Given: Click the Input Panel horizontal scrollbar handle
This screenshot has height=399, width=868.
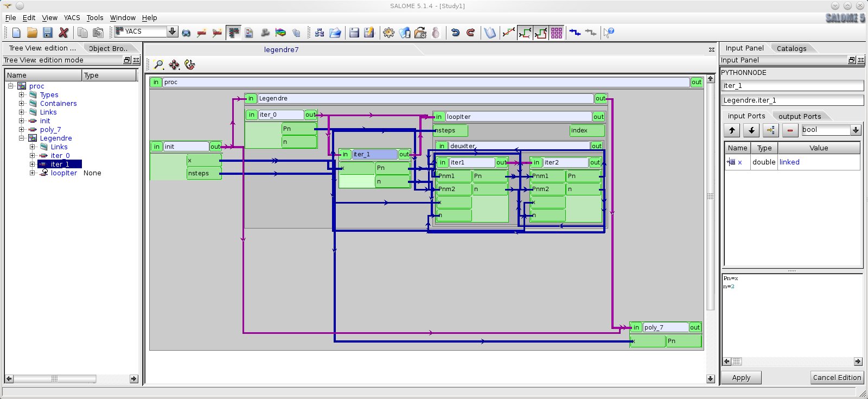Looking at the screenshot, I should click(x=737, y=362).
